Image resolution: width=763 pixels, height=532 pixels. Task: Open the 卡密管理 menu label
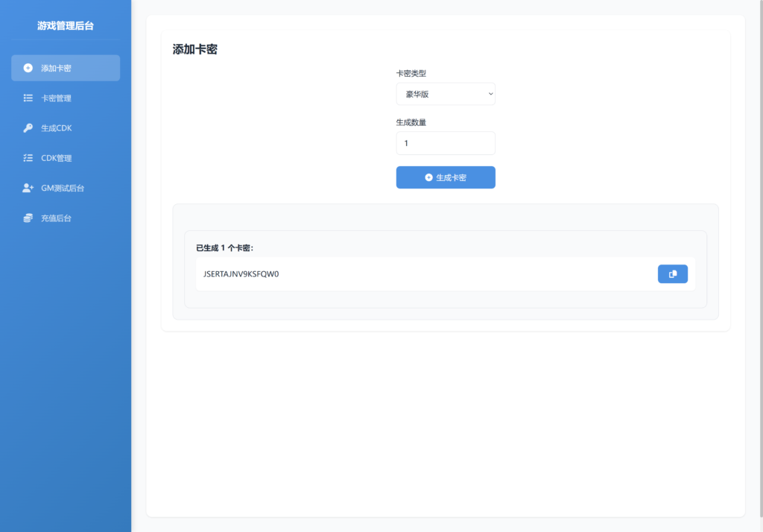(56, 98)
